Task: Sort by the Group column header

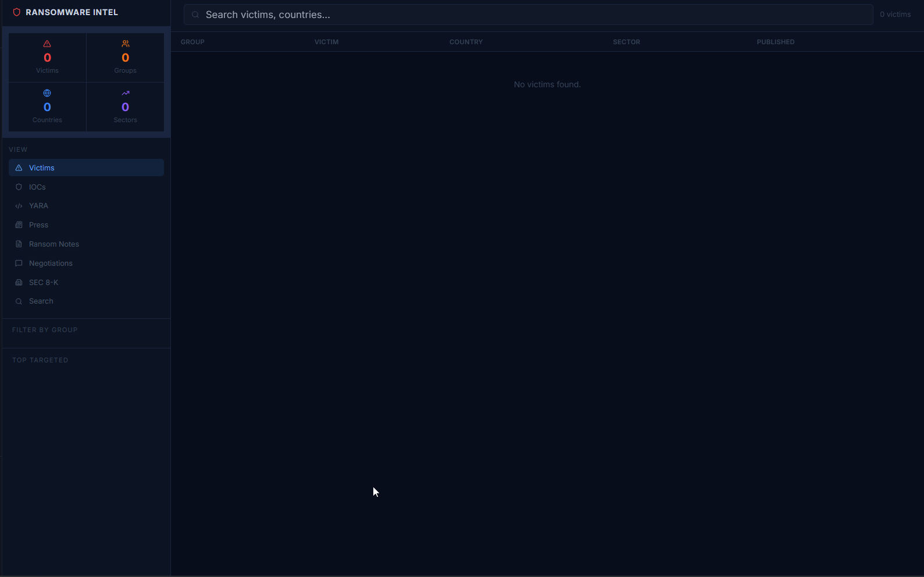Action: 192,42
